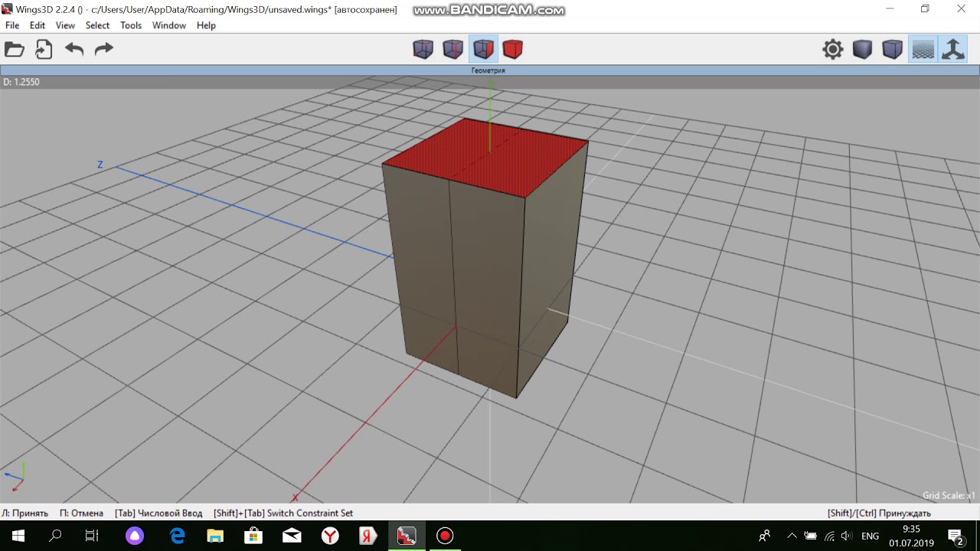Click the D: 1.2550 distance readout
This screenshot has width=980, height=551.
click(21, 82)
